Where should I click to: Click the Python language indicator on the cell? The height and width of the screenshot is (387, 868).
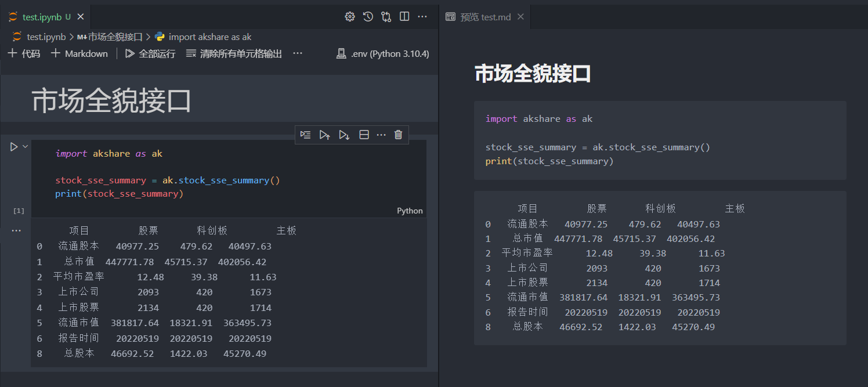point(410,211)
